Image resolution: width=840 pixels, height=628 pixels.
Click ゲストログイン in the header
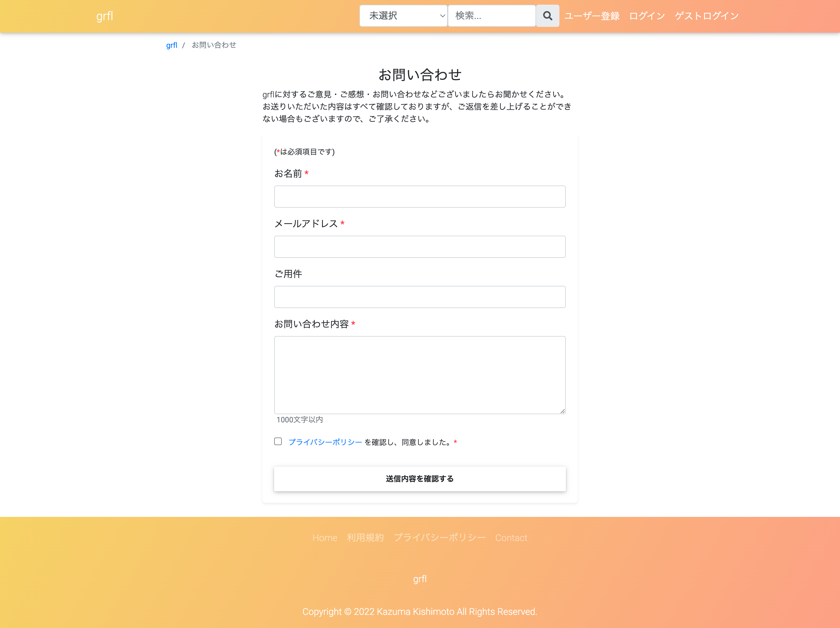(706, 16)
